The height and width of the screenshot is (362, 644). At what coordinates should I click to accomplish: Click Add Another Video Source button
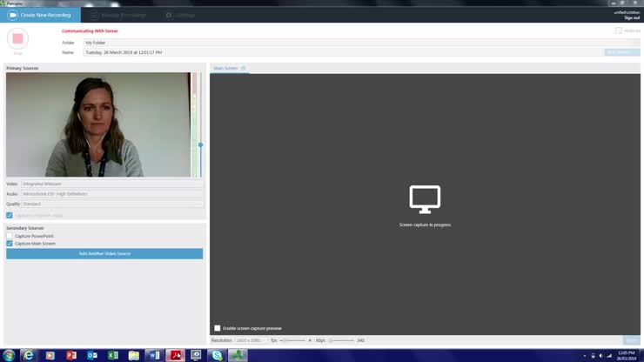(x=104, y=253)
